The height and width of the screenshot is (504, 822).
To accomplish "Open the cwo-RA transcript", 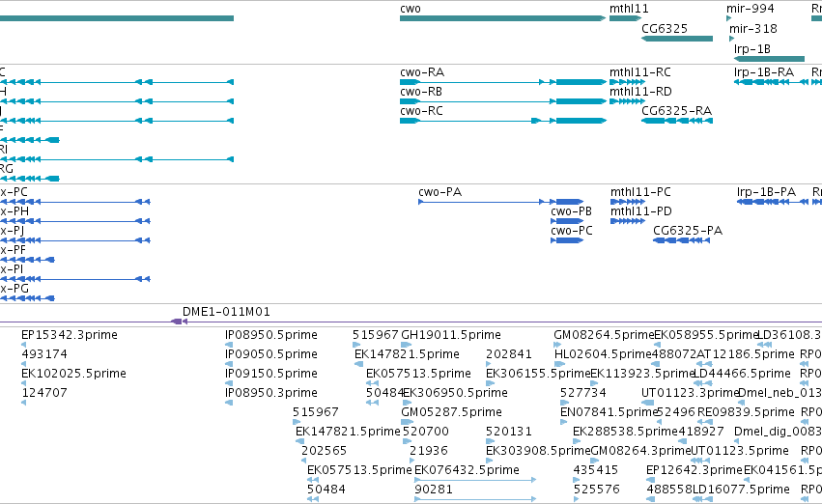I will click(x=502, y=82).
